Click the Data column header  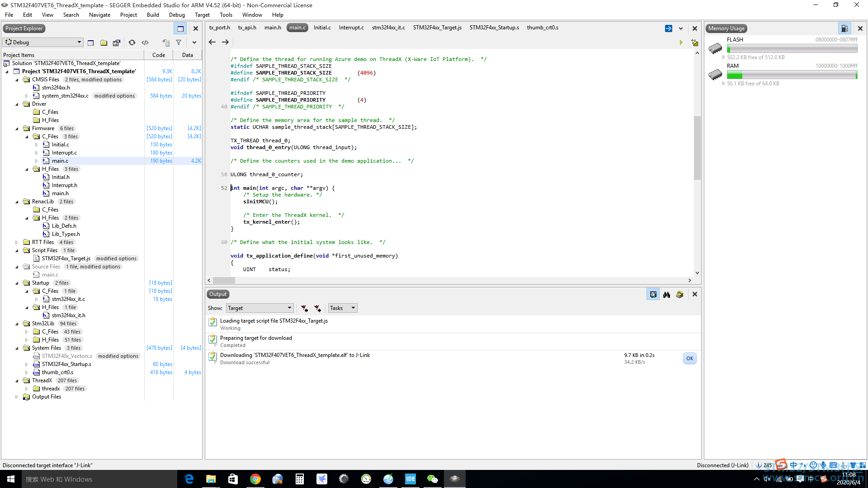[188, 55]
